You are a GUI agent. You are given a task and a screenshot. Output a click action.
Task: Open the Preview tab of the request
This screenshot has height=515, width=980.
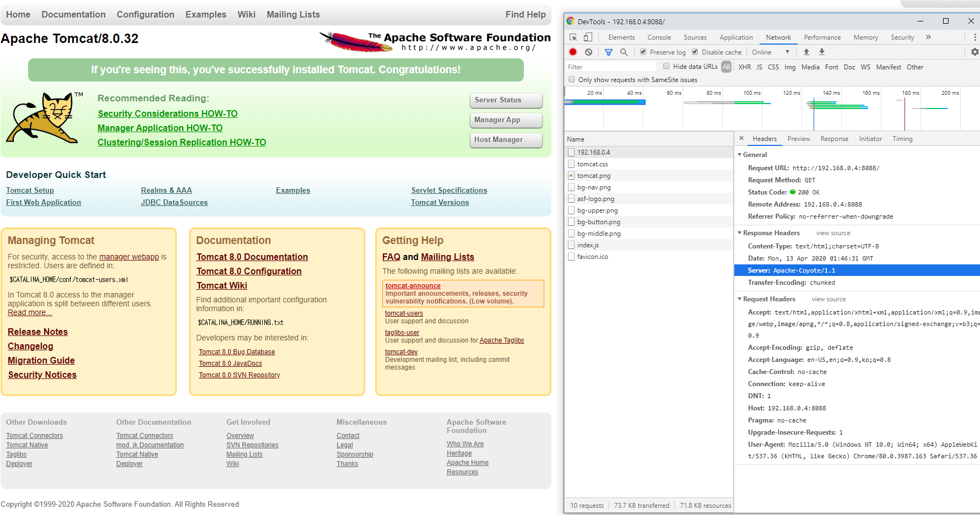pyautogui.click(x=798, y=139)
